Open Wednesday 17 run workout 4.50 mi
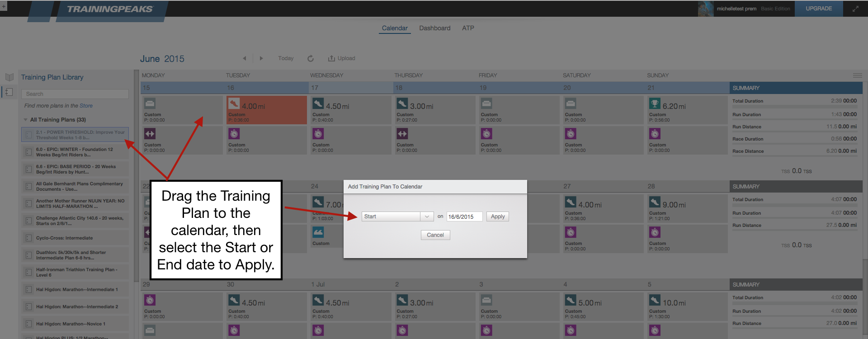 (351, 110)
